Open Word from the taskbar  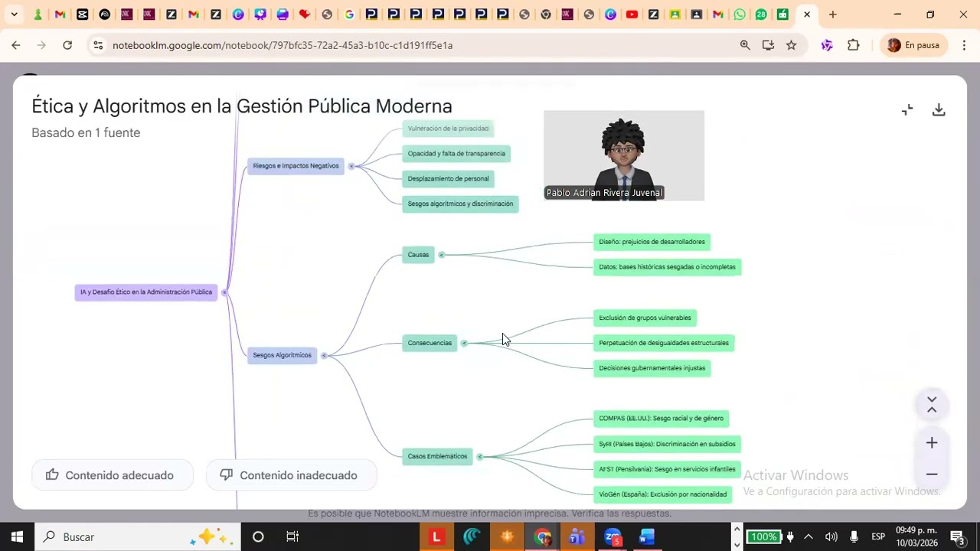pyautogui.click(x=647, y=537)
